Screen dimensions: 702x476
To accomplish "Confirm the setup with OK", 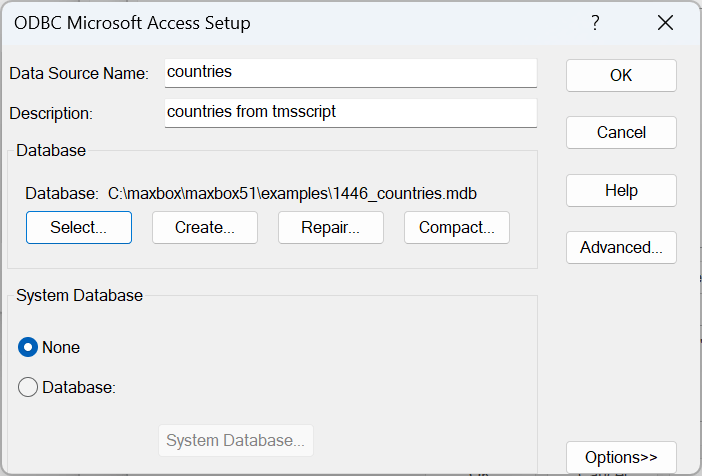I will click(x=621, y=75).
